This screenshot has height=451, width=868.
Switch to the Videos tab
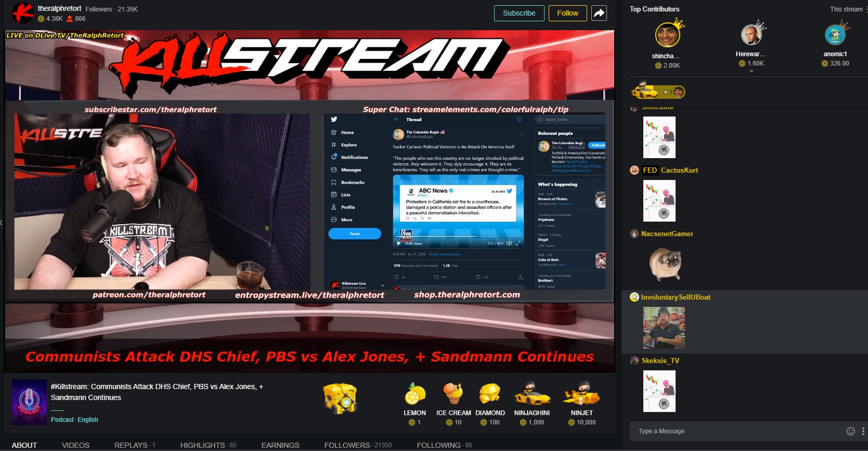[x=75, y=445]
